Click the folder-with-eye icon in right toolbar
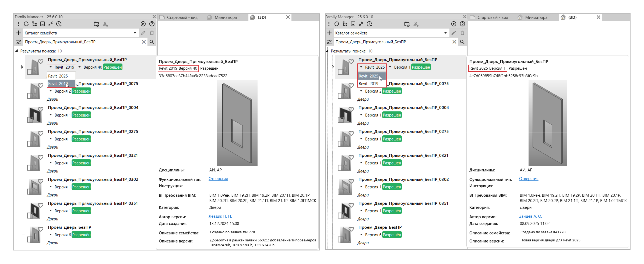The image size is (644, 264). 407,24
